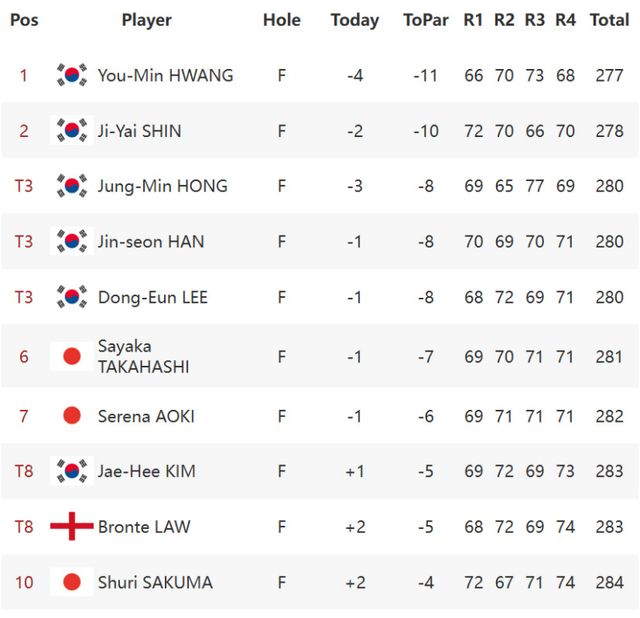Open Dong-Eun LEE player link
The width and height of the screenshot is (640, 618).
click(153, 297)
